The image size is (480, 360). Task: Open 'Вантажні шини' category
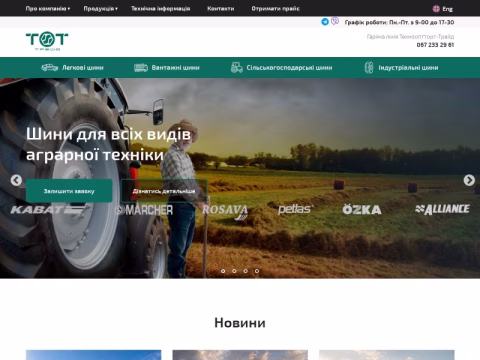175,68
